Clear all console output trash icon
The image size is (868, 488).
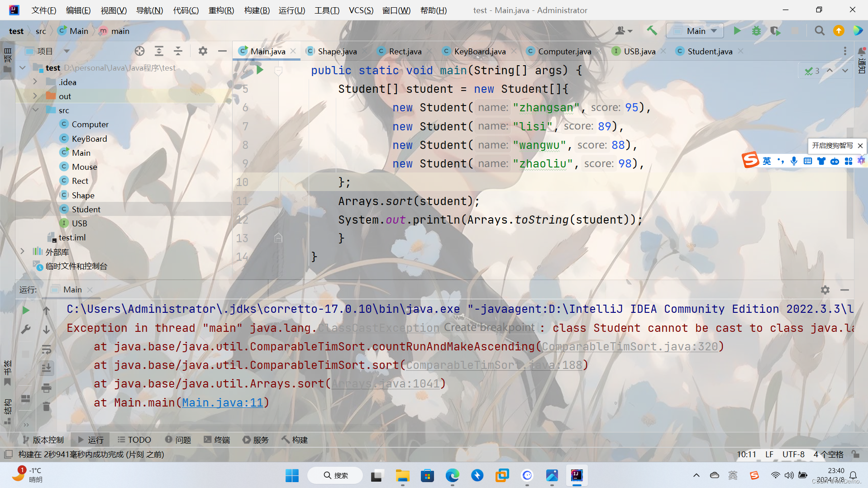[x=46, y=407]
